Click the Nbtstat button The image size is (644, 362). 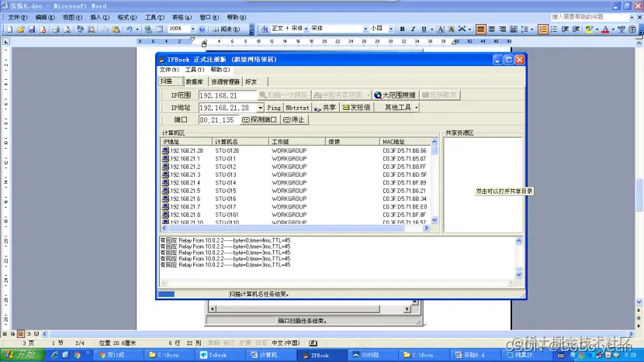click(297, 108)
